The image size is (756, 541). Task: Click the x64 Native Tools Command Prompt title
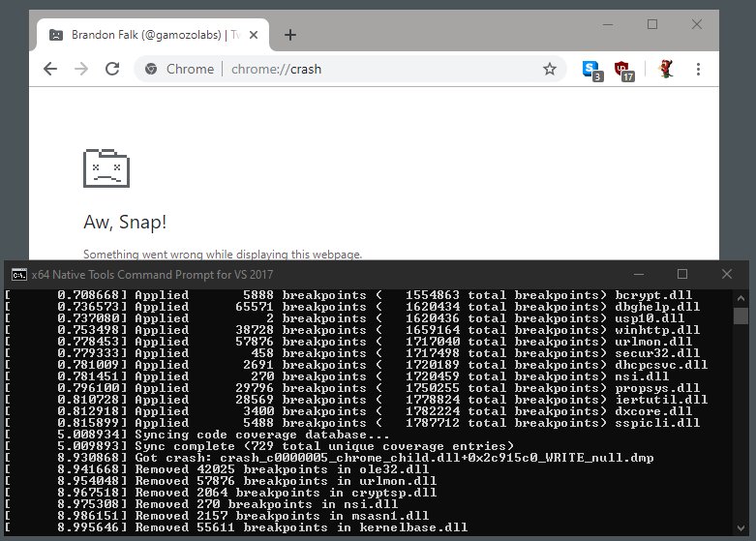(x=152, y=274)
